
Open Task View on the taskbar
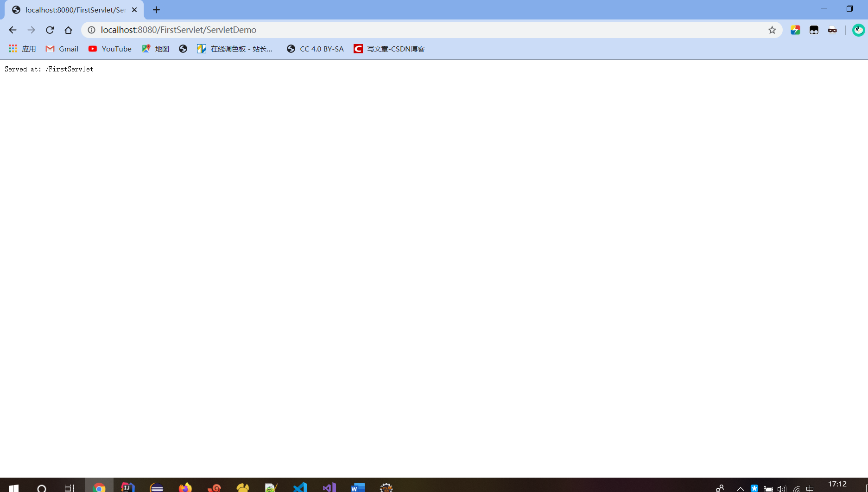[x=70, y=488]
